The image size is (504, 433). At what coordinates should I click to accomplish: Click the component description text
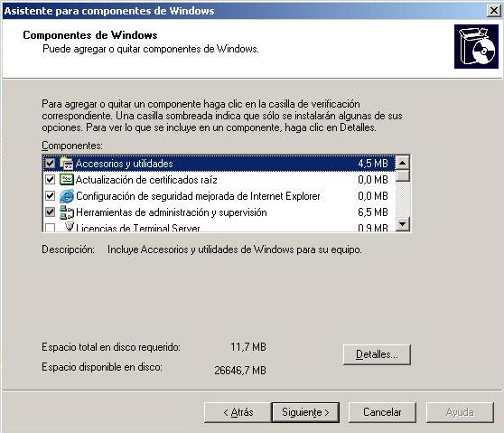pos(235,249)
